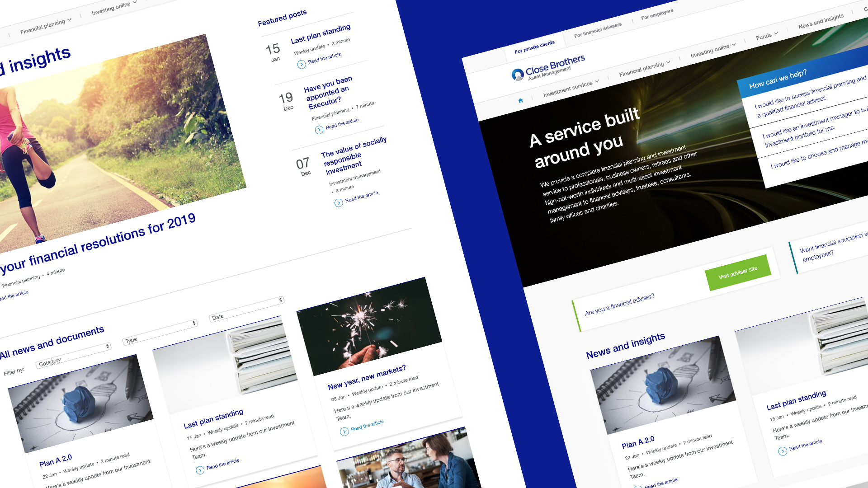Open the Type filter dropdown

click(x=160, y=332)
